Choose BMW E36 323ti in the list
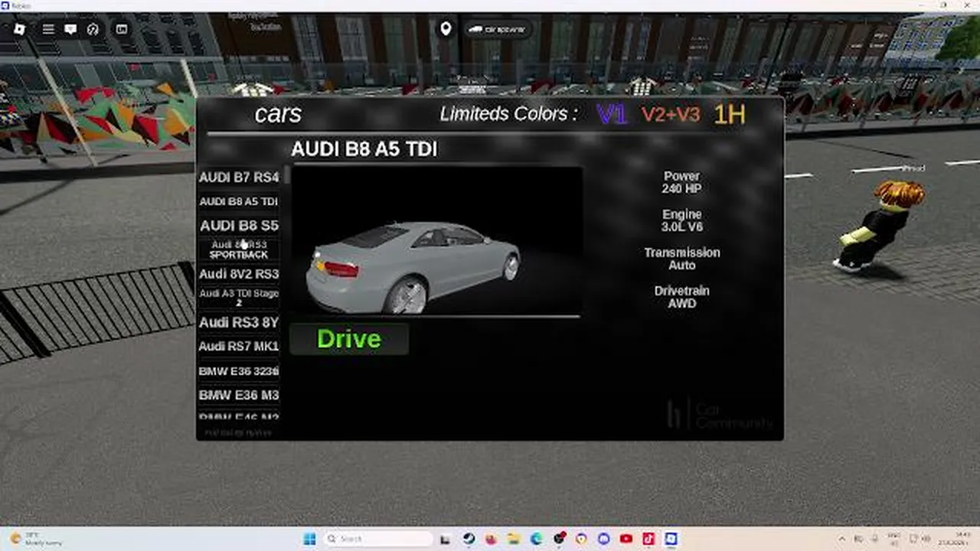The image size is (980, 551). click(239, 371)
